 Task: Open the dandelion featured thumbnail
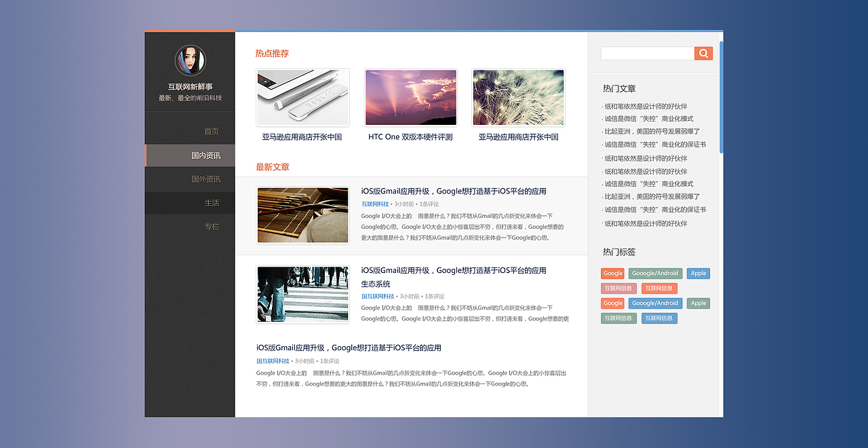pos(518,98)
